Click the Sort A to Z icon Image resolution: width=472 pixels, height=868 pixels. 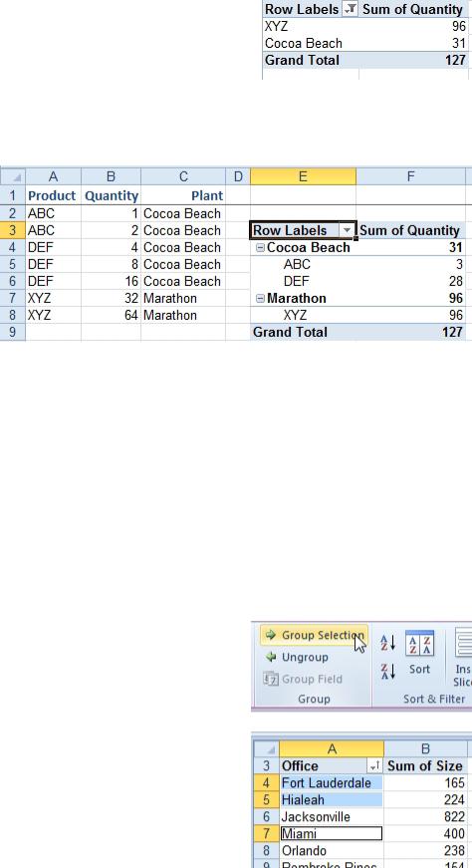point(387,643)
